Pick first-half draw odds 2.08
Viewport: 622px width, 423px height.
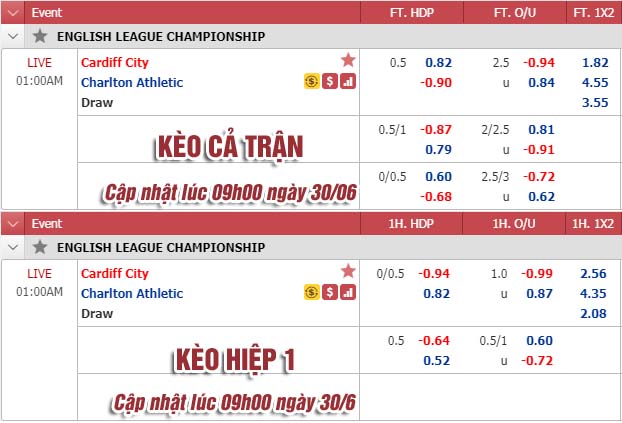click(593, 313)
